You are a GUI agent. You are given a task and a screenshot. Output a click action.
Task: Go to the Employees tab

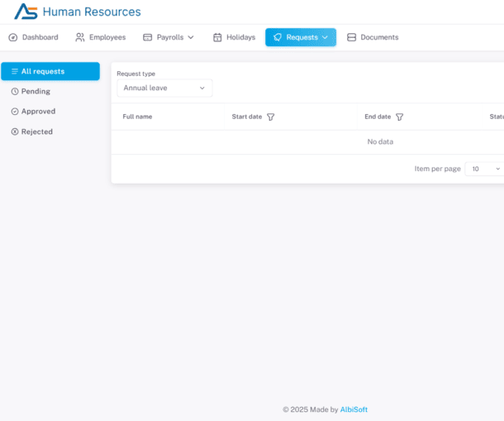[x=107, y=37]
